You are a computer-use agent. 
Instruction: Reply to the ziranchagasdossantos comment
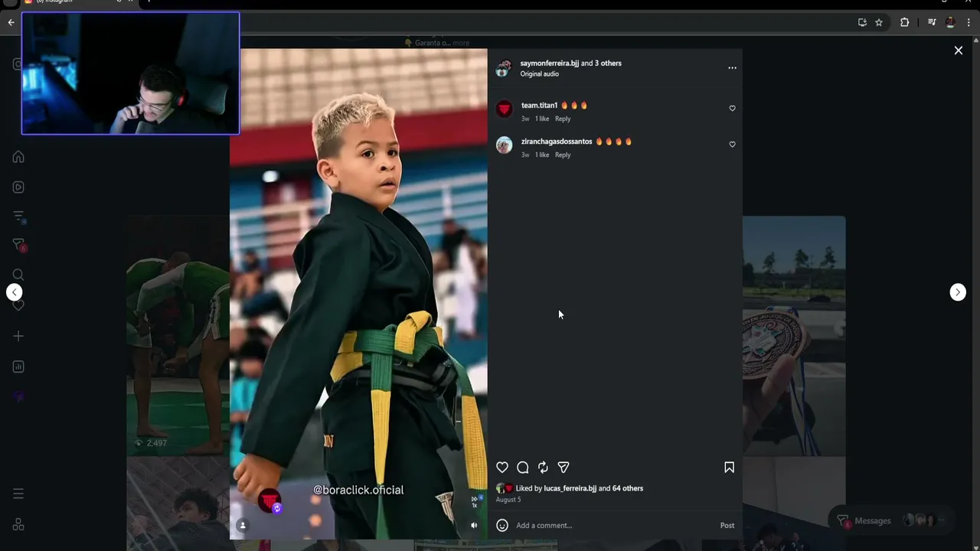click(x=563, y=155)
